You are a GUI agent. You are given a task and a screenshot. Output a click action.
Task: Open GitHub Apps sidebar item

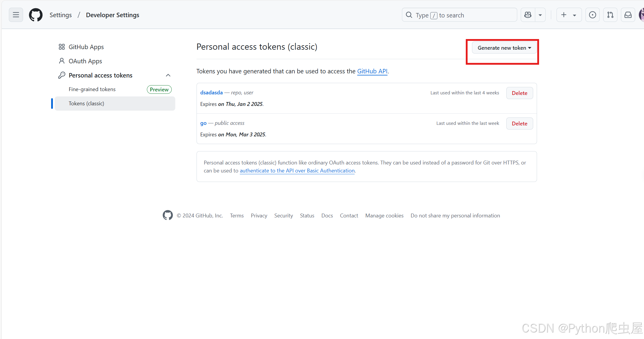click(x=86, y=47)
